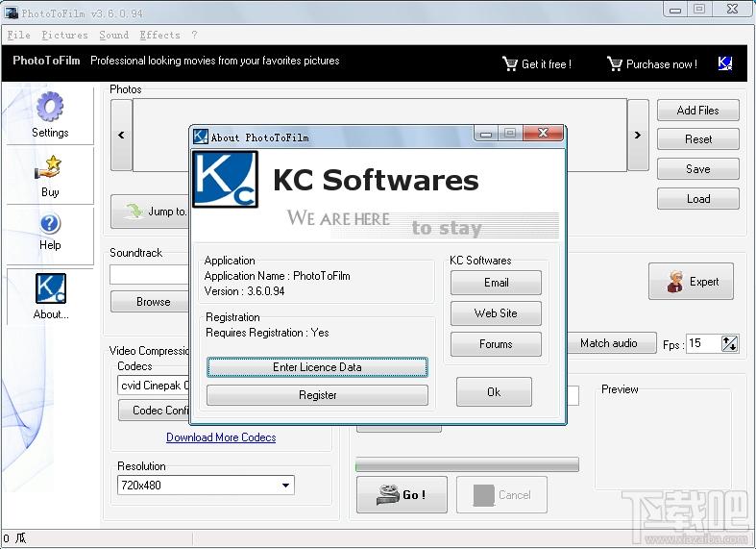Click the Fps value input field
756x549 pixels.
click(702, 343)
